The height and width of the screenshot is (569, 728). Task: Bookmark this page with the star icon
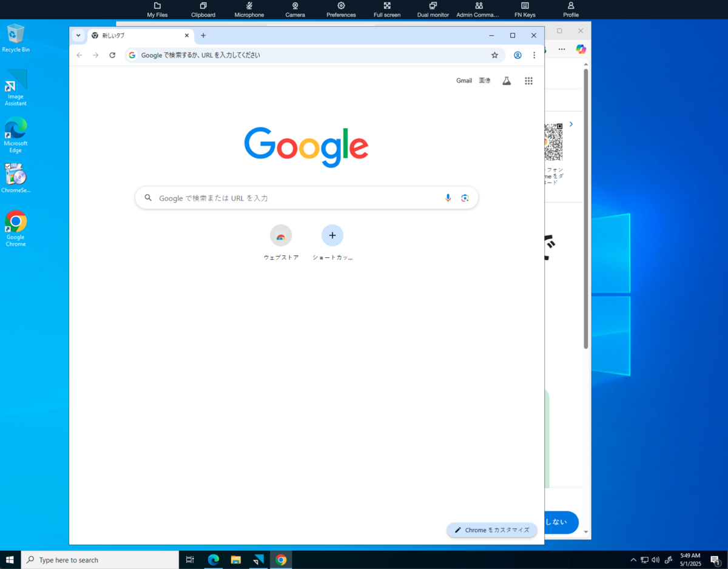coord(494,55)
